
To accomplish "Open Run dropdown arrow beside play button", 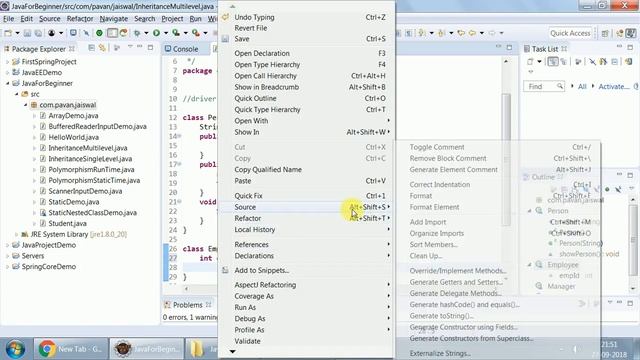I will (x=166, y=33).
